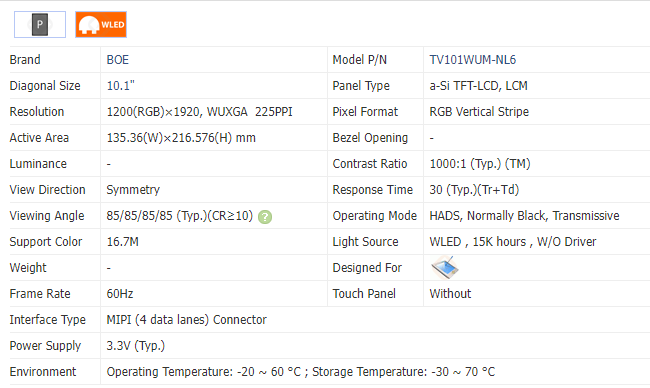Screen dimensions: 650x388
Task: Click the 60Hz frame rate value
Action: point(120,293)
